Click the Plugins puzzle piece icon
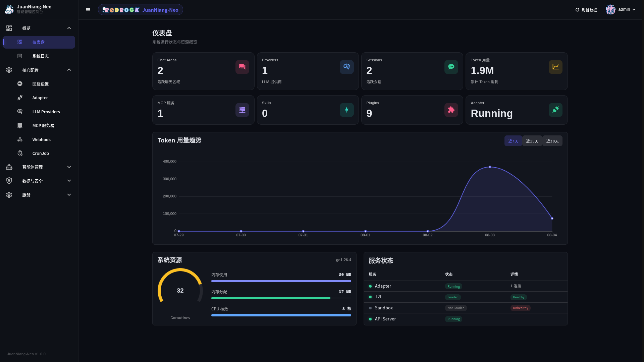644x362 pixels. tap(451, 110)
